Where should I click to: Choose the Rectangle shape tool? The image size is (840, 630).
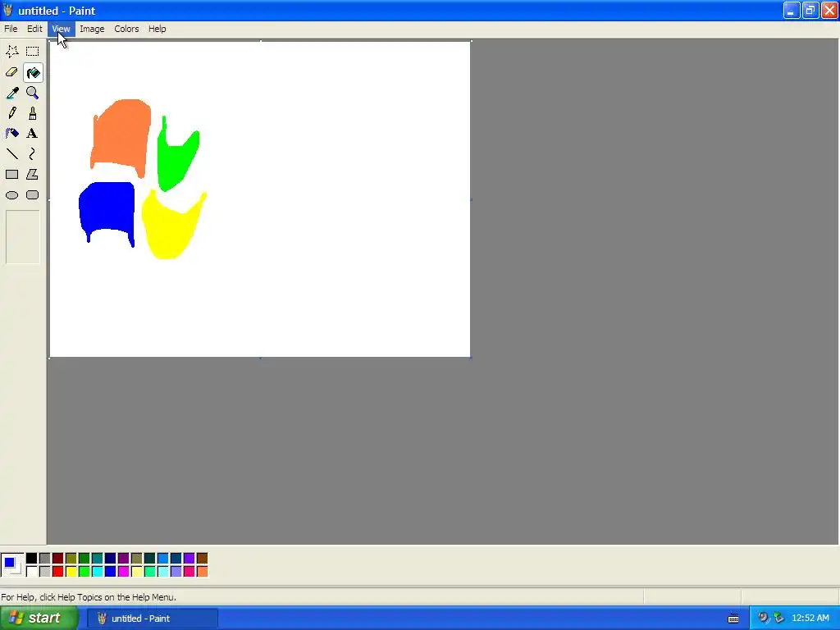11,175
